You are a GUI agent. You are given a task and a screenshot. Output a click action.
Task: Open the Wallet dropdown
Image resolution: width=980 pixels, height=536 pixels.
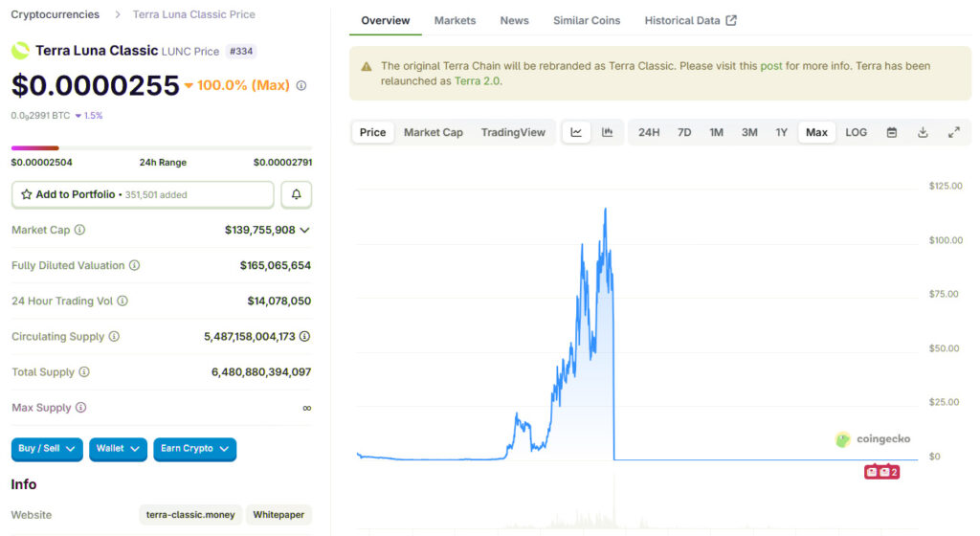(118, 449)
